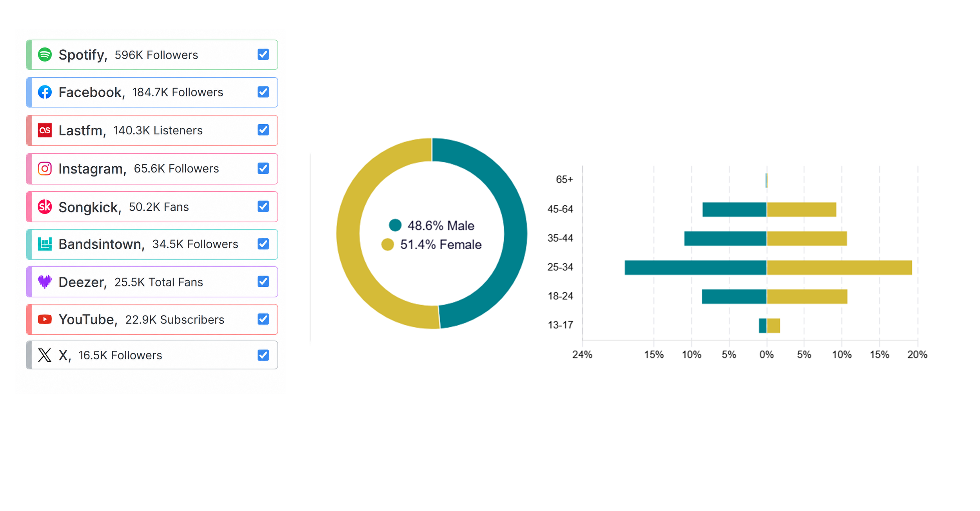Disable the X followers checkbox
Viewport: 980px width, 511px height.
(263, 355)
